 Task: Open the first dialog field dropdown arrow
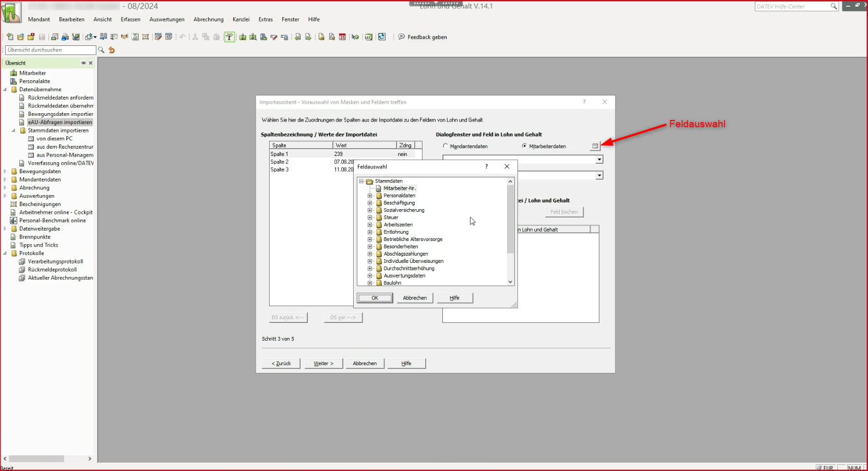tap(599, 160)
